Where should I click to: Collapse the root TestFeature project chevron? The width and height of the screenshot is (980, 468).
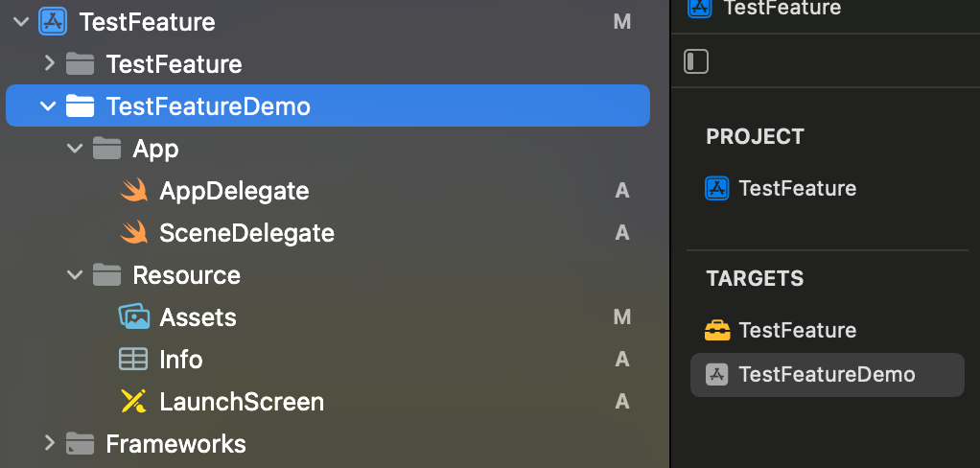tap(21, 22)
